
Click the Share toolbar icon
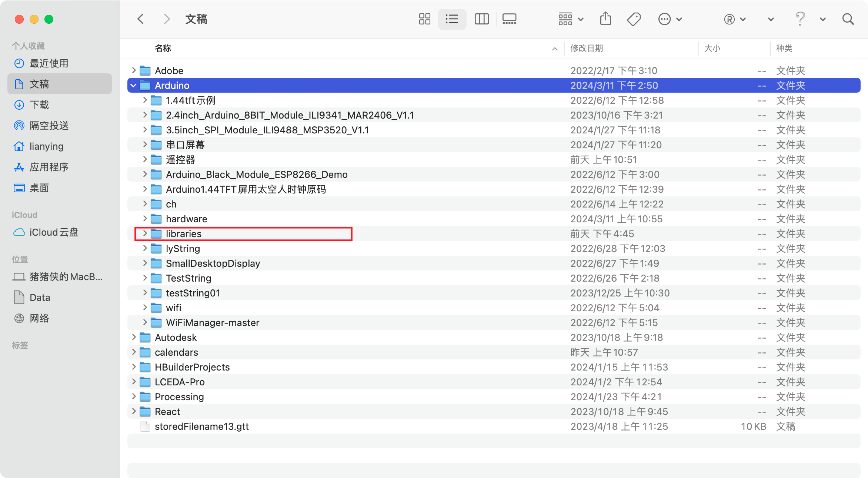click(605, 19)
